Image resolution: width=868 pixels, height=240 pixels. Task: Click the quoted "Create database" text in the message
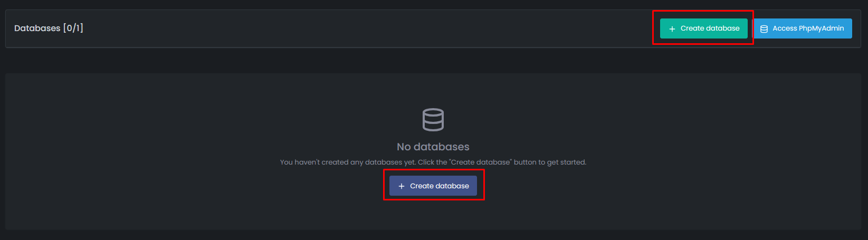pyautogui.click(x=481, y=162)
